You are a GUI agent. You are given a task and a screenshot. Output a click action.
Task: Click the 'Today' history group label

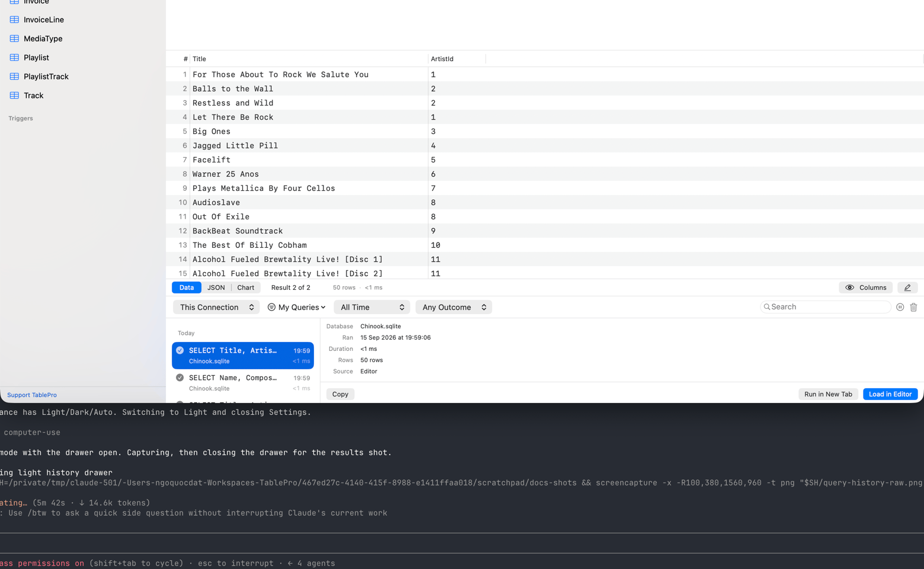[x=186, y=333]
